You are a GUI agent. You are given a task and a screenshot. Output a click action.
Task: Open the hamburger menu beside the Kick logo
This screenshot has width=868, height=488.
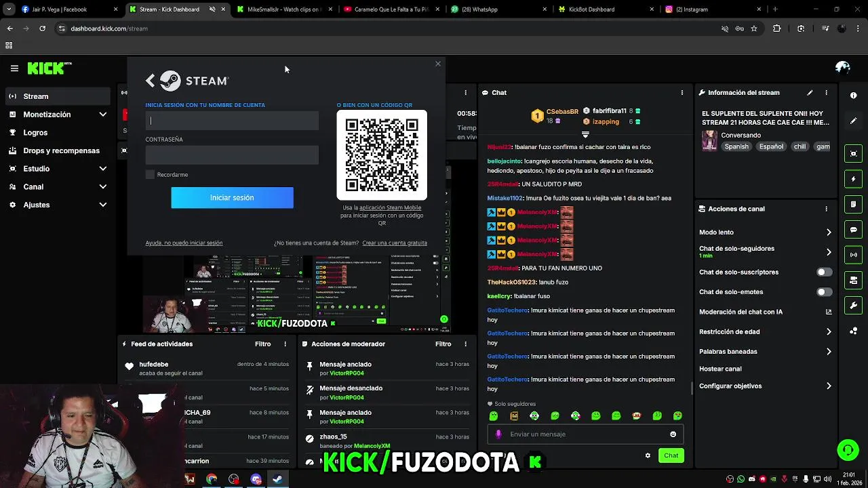point(14,68)
